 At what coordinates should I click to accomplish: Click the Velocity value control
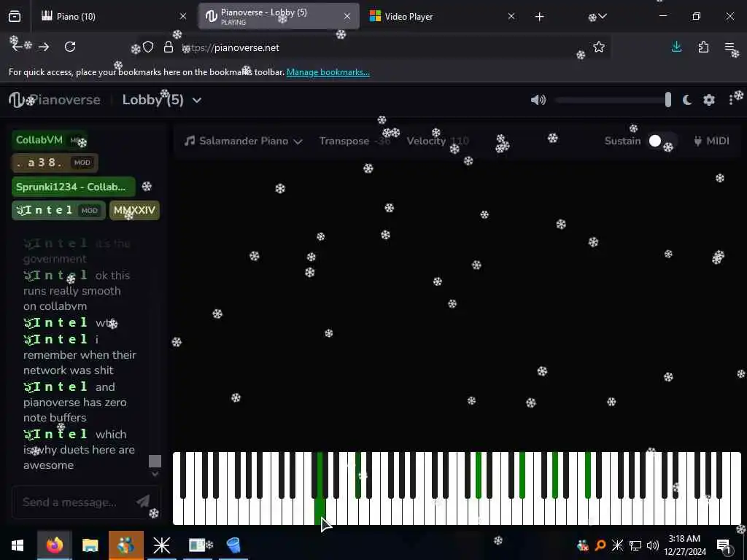point(438,141)
